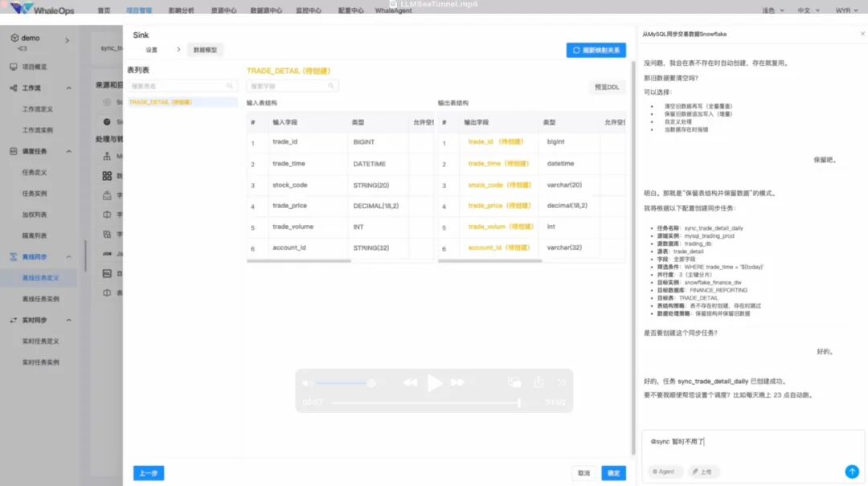The image size is (868, 486).
Task: Click the 上一步 previous step button
Action: tap(149, 473)
